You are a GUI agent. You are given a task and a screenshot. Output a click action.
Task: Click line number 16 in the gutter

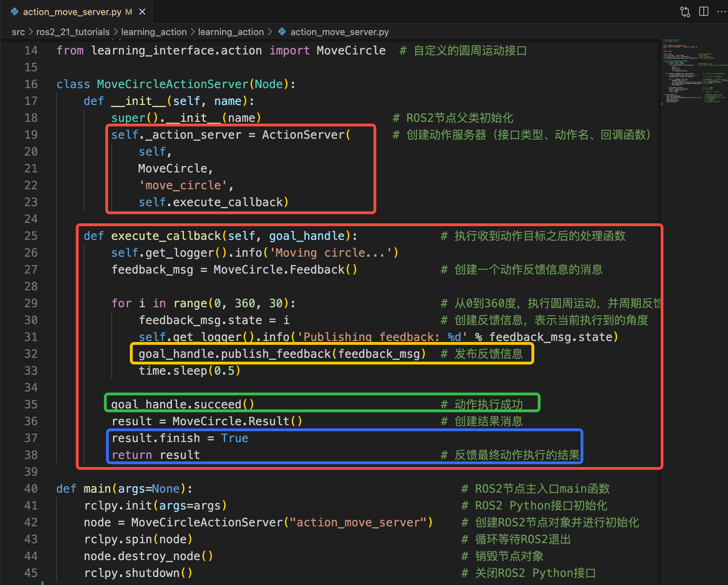[x=31, y=84]
